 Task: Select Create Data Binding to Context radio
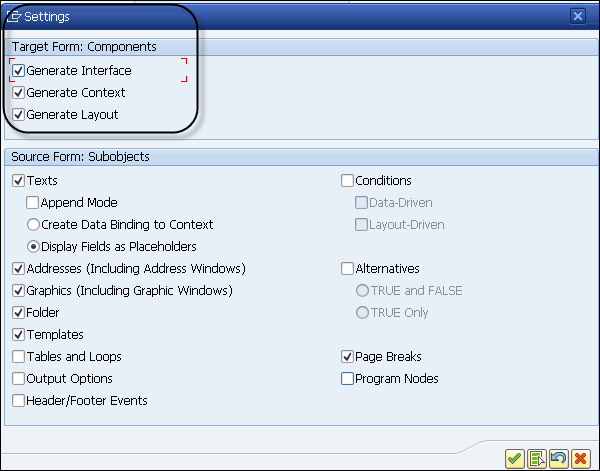tap(33, 225)
